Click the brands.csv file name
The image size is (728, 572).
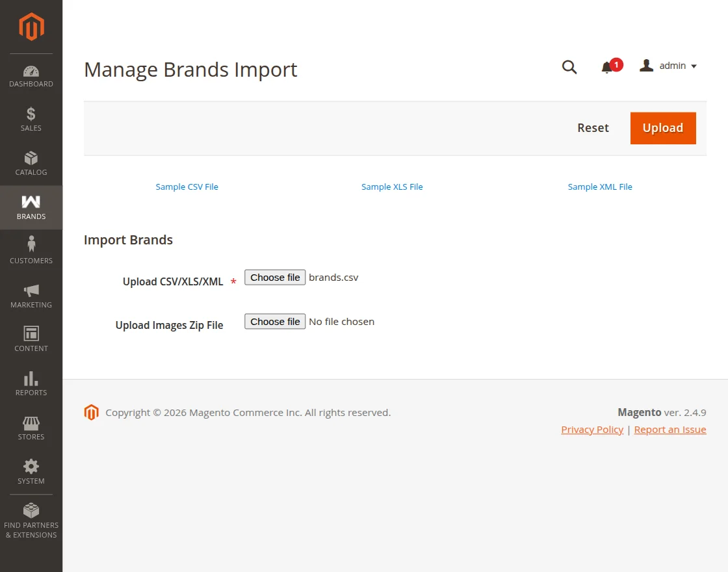click(x=333, y=278)
